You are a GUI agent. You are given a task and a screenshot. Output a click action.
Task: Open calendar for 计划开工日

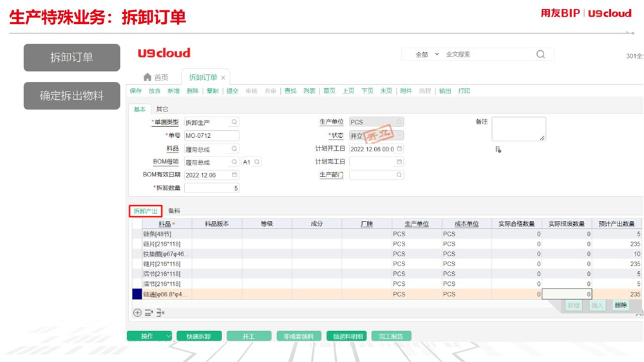[x=399, y=149]
